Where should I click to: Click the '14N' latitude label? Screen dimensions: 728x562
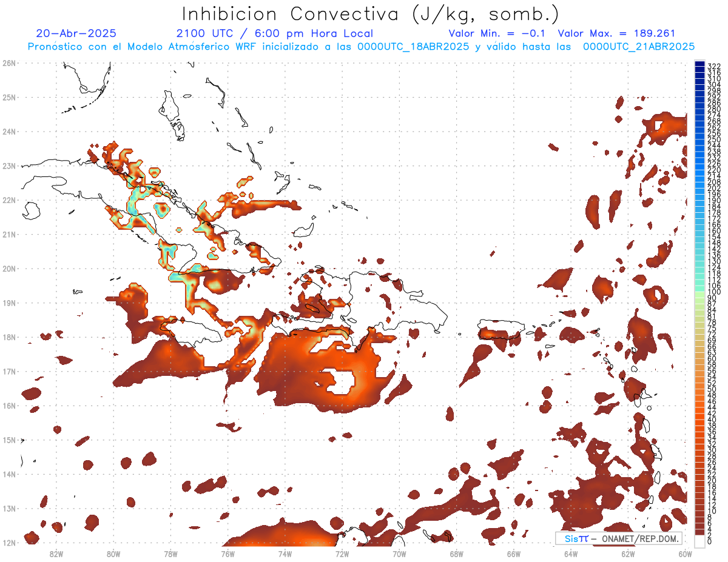click(x=8, y=474)
